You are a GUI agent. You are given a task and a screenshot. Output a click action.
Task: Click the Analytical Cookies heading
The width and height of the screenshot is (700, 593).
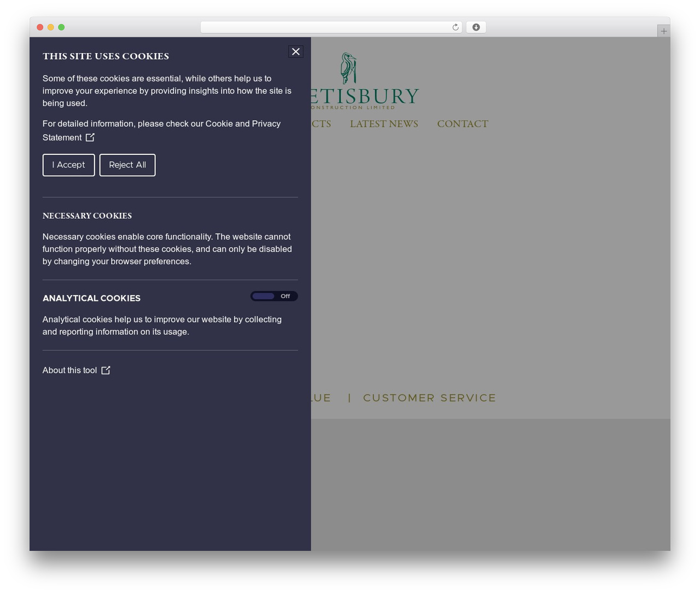(x=92, y=298)
